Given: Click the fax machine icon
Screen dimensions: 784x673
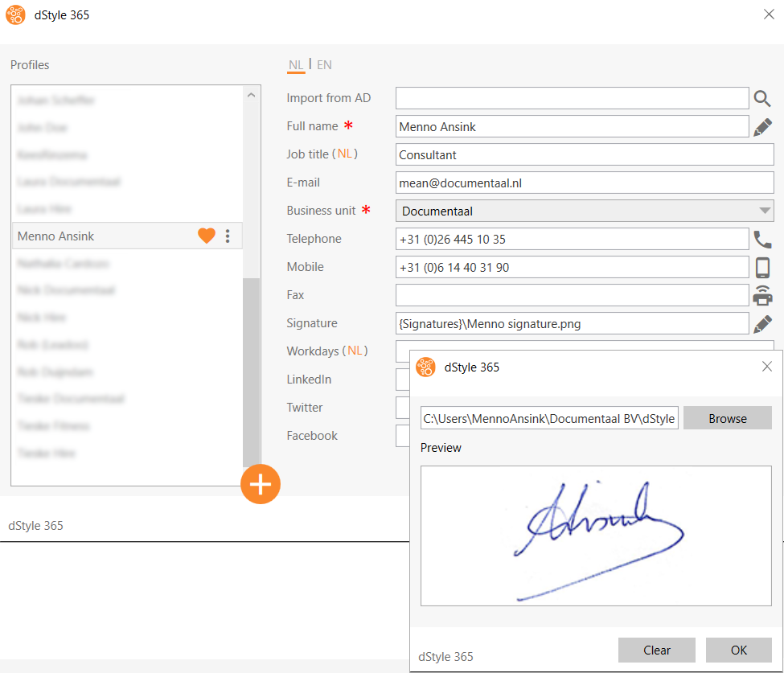Looking at the screenshot, I should pyautogui.click(x=762, y=296).
